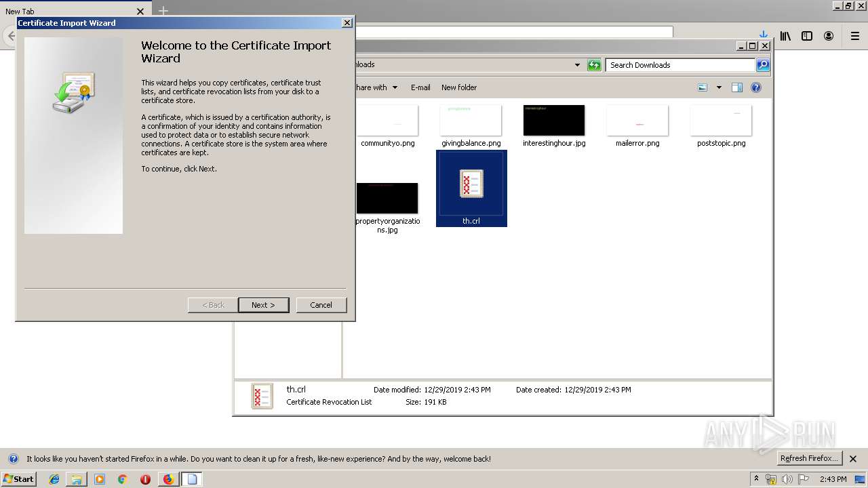868x488 pixels.
Task: Select the th.crl certificate revocation list file
Action: pyautogui.click(x=471, y=188)
